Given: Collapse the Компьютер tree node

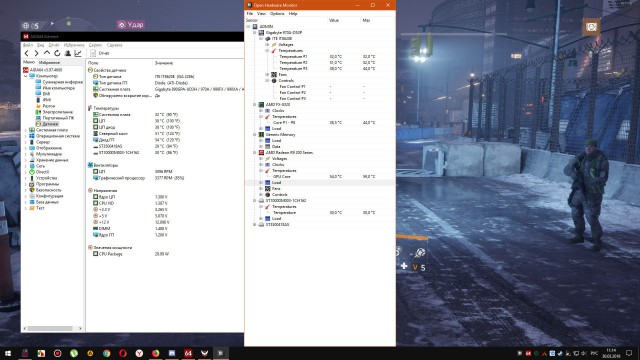Looking at the screenshot, I should 26,76.
